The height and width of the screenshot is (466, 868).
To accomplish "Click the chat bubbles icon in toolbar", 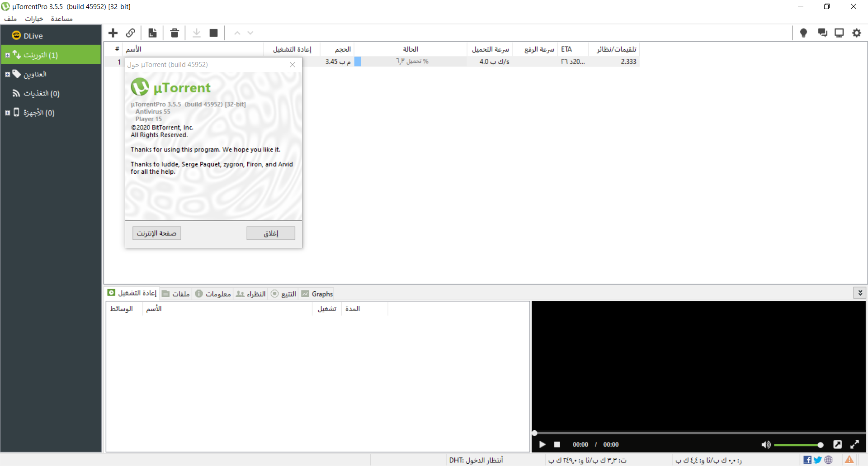I will [x=822, y=33].
